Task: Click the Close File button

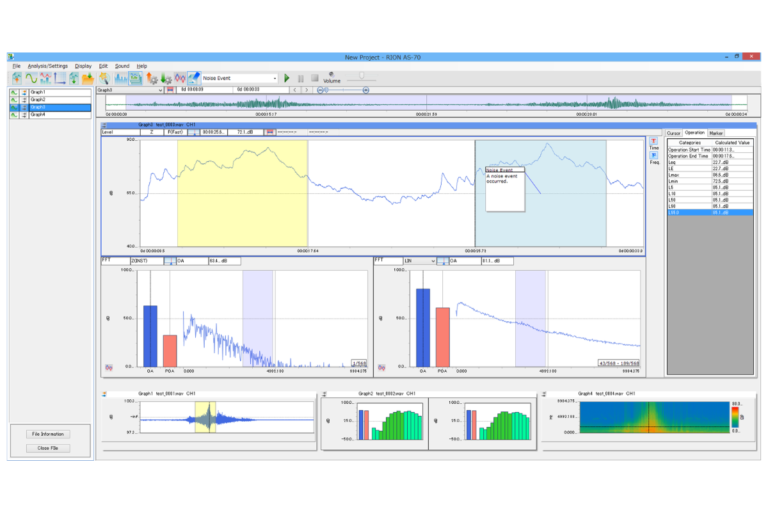Action: tap(47, 448)
